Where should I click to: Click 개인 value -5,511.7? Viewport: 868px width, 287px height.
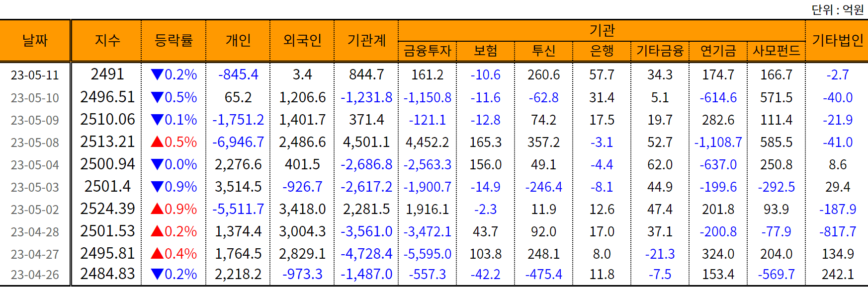point(238,209)
